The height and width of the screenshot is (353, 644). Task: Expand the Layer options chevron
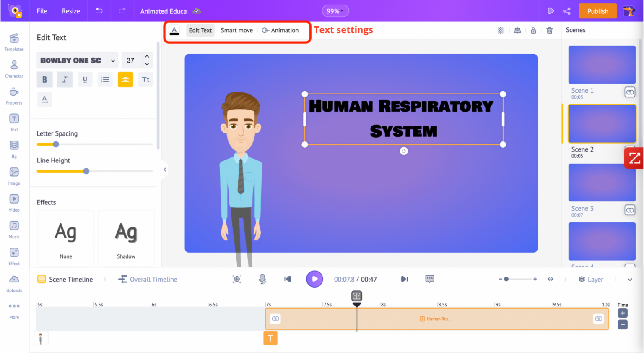pyautogui.click(x=630, y=280)
